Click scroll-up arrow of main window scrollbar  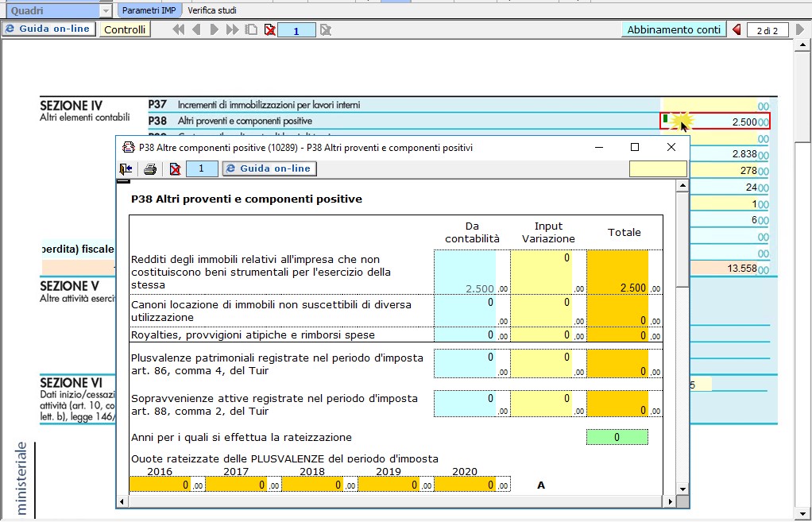(x=802, y=45)
